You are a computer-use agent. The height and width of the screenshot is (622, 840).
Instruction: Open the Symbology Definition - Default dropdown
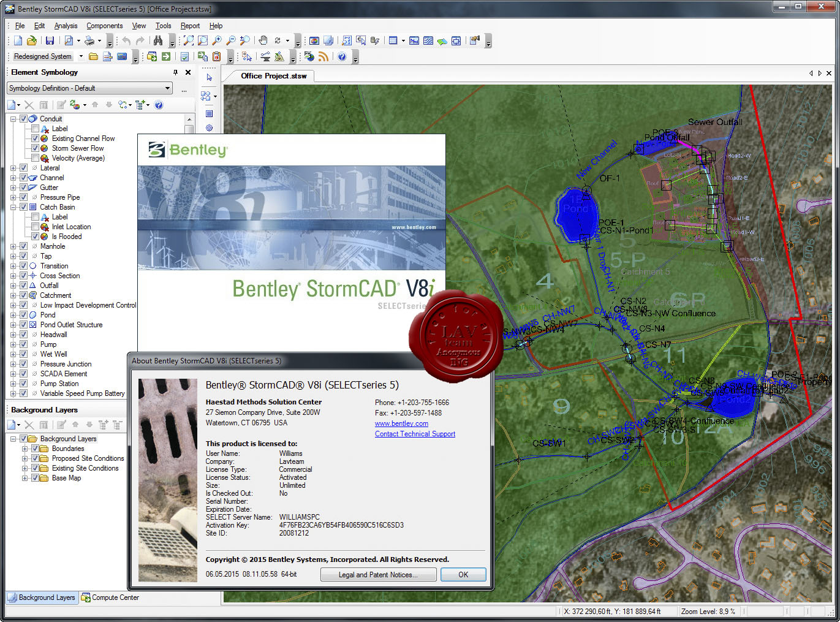90,88
